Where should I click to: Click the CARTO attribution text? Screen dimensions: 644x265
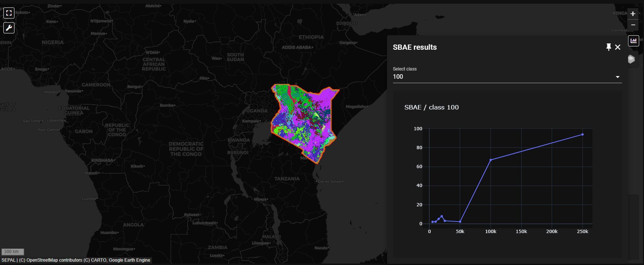point(98,260)
